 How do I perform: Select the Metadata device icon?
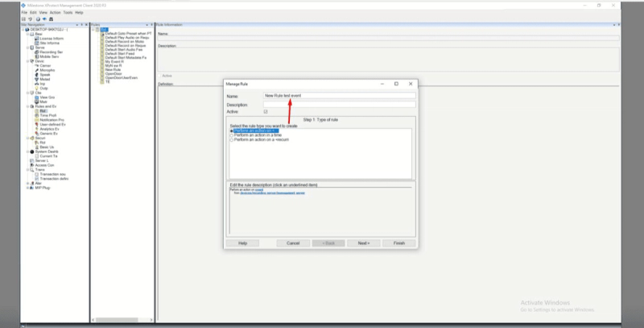37,79
